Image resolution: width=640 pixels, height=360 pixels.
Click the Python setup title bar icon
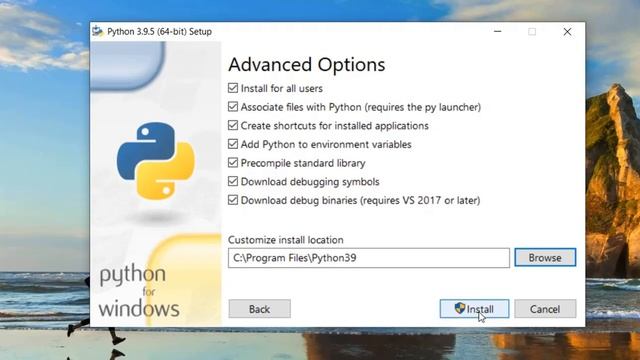97,31
